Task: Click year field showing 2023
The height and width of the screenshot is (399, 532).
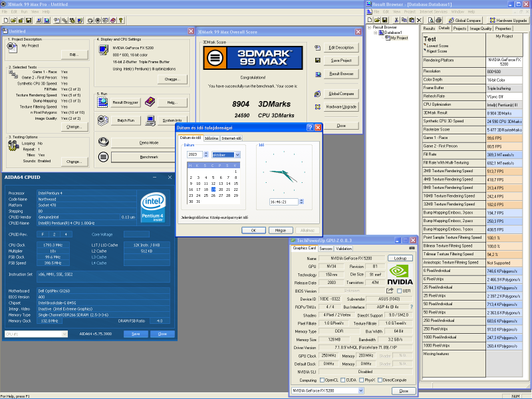Action: click(x=195, y=155)
